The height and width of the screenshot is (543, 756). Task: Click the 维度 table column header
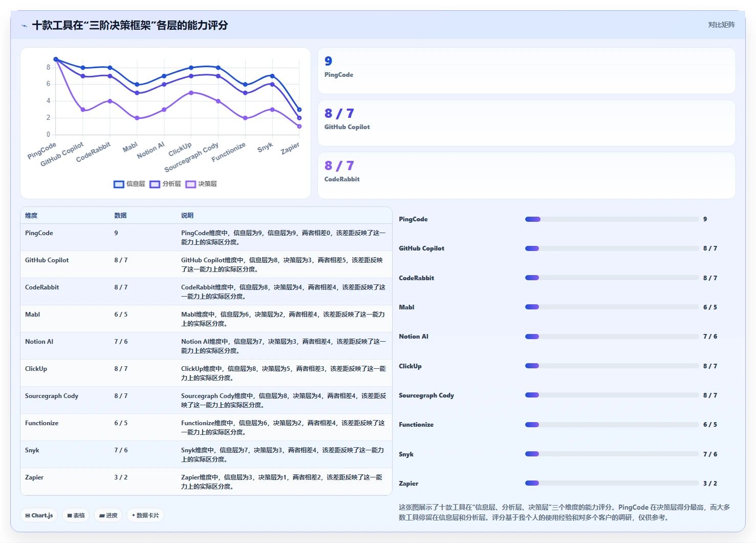pos(31,216)
